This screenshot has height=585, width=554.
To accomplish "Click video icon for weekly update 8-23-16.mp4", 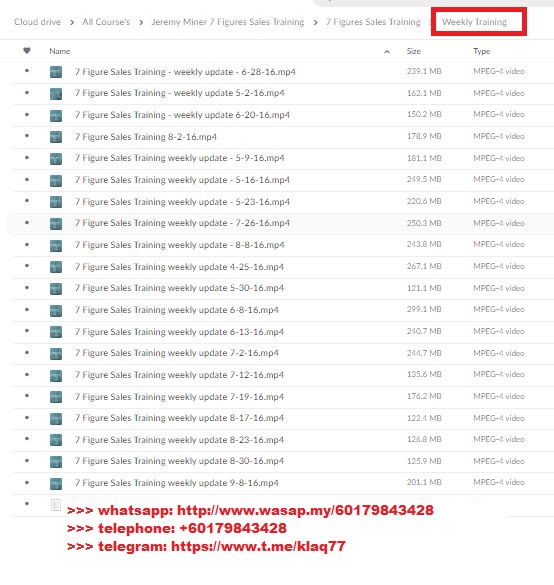I will coord(56,440).
